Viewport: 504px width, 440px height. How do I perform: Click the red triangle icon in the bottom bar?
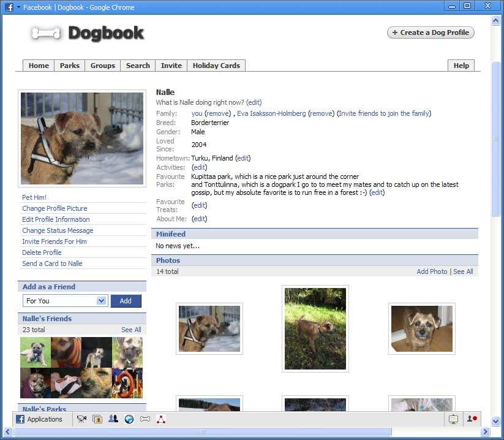tap(160, 419)
